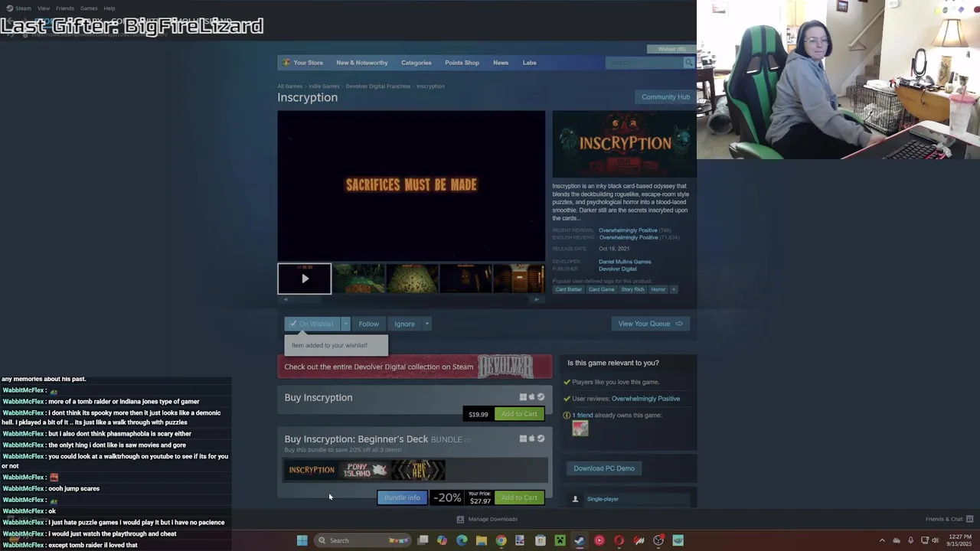
Task: Open the View menu
Action: [x=44, y=8]
